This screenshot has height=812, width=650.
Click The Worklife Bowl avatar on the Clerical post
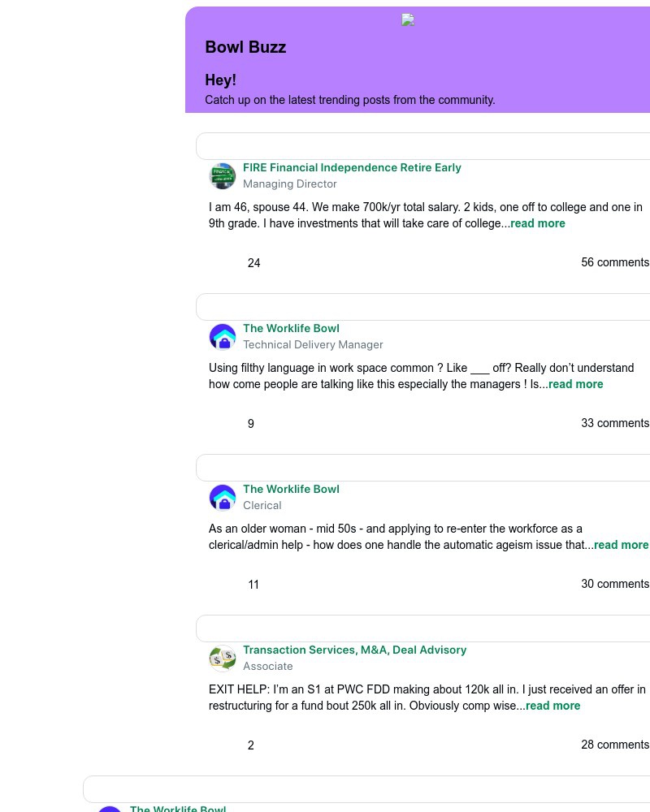pyautogui.click(x=223, y=498)
